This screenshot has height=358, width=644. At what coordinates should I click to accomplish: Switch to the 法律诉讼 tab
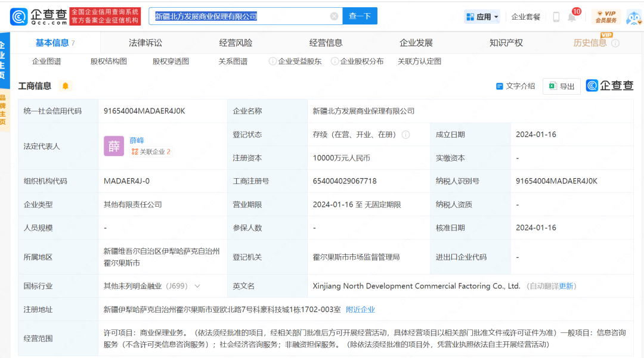[145, 43]
